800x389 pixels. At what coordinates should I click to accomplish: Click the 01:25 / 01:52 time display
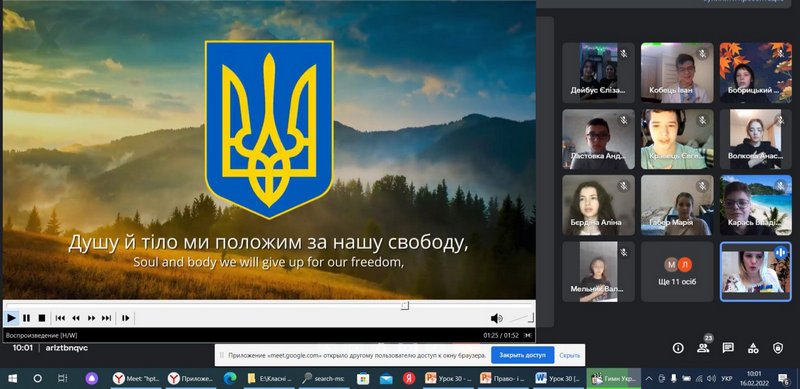501,335
